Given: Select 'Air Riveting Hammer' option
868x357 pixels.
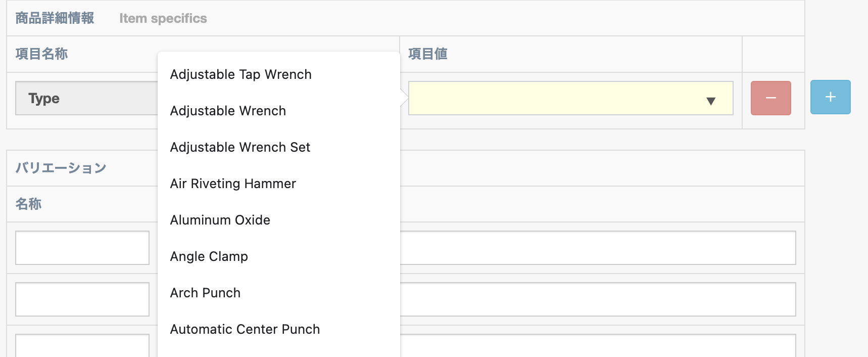Looking at the screenshot, I should [233, 184].
